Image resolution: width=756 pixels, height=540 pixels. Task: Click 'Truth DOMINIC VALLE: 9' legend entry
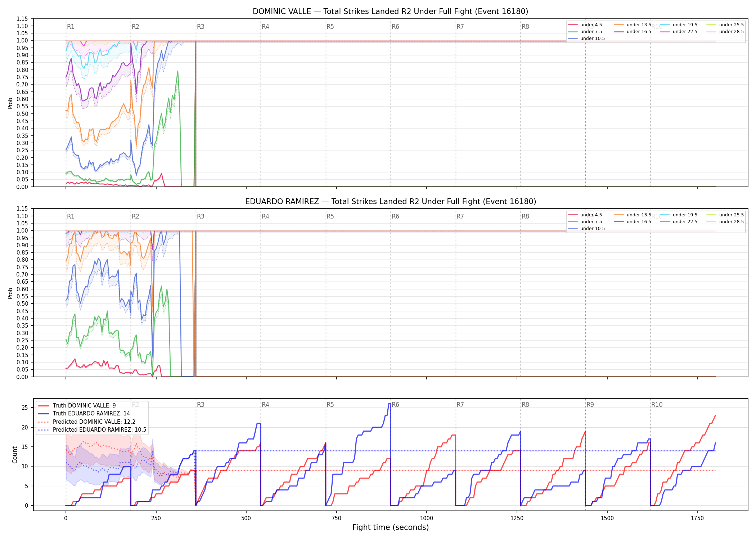point(77,405)
